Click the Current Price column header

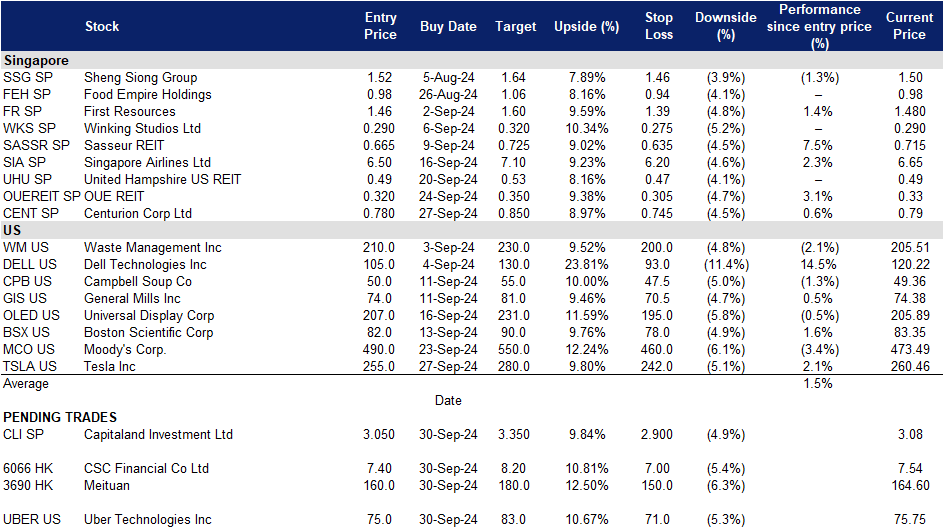[x=909, y=26]
